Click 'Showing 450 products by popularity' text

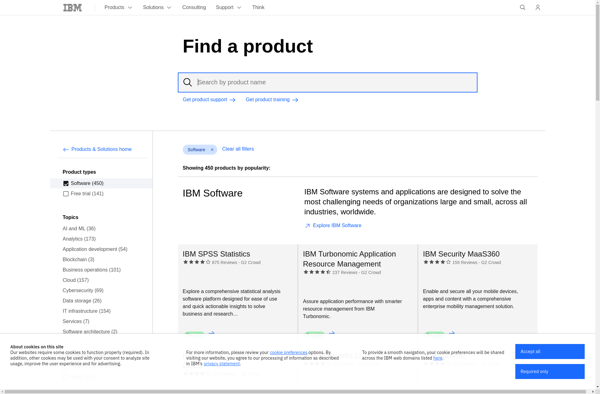tap(226, 168)
